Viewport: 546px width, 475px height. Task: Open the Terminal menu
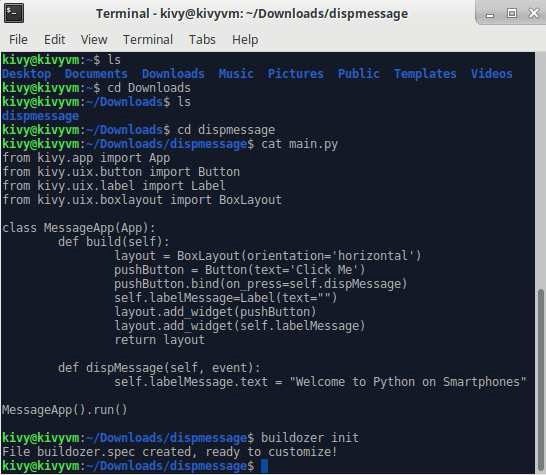click(x=148, y=40)
